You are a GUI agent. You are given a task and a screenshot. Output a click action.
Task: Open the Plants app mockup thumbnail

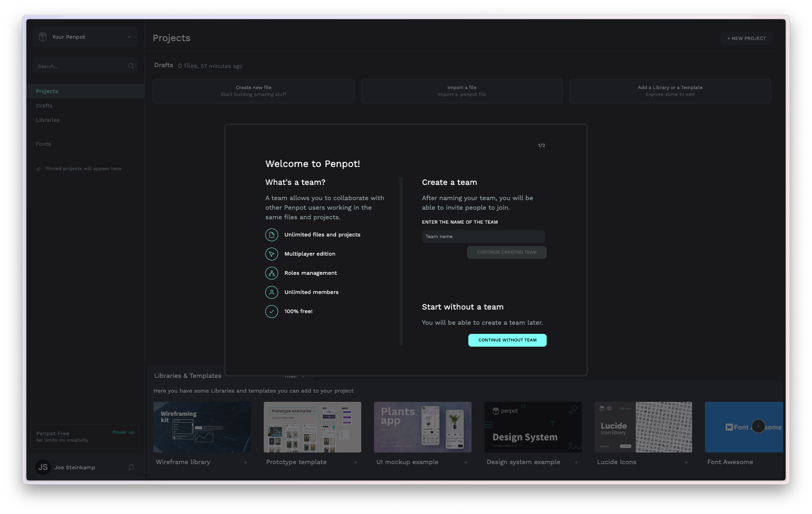[x=422, y=427]
